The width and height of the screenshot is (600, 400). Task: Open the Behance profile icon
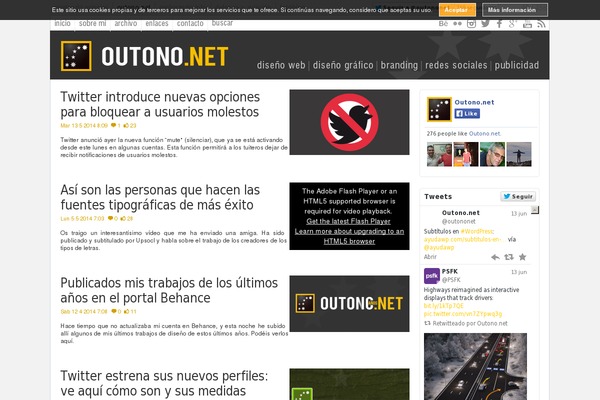pos(443,24)
